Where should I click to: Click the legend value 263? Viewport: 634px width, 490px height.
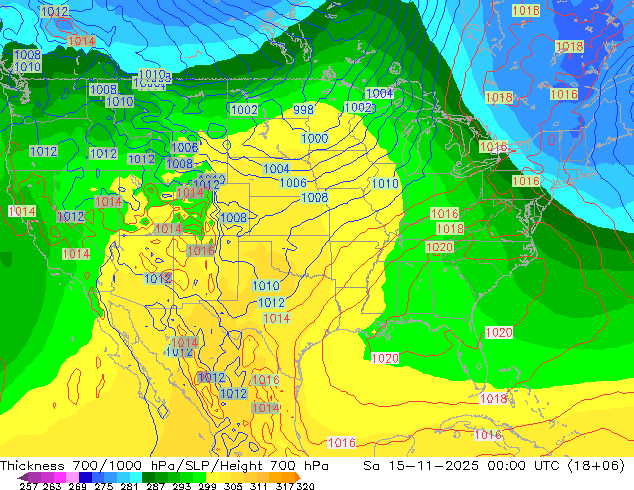click(52, 486)
